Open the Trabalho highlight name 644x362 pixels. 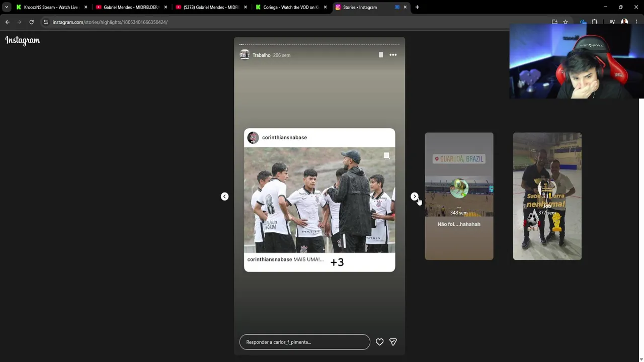coord(262,55)
